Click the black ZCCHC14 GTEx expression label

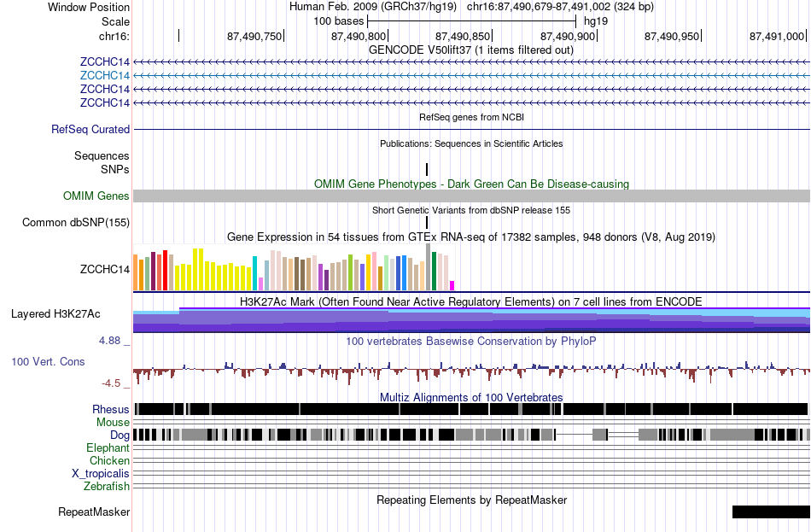(x=105, y=269)
